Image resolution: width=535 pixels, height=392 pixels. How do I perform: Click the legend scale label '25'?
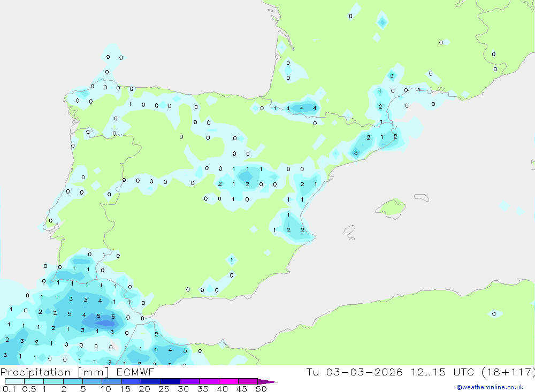(164, 389)
